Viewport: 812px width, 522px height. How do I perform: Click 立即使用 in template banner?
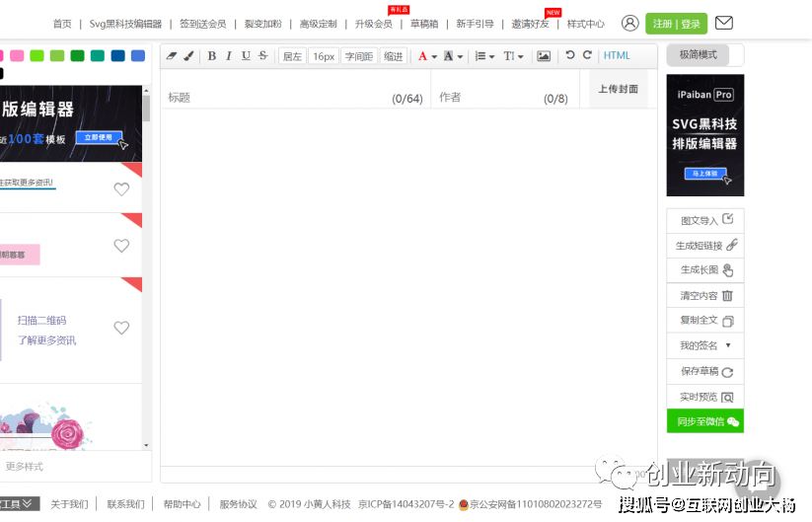click(99, 137)
